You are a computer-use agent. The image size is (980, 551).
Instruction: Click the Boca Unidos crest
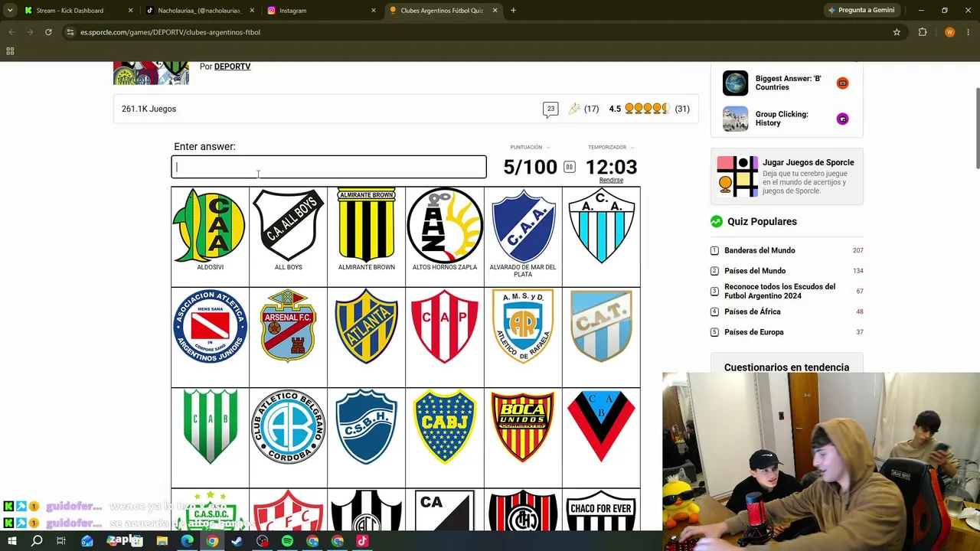(523, 426)
